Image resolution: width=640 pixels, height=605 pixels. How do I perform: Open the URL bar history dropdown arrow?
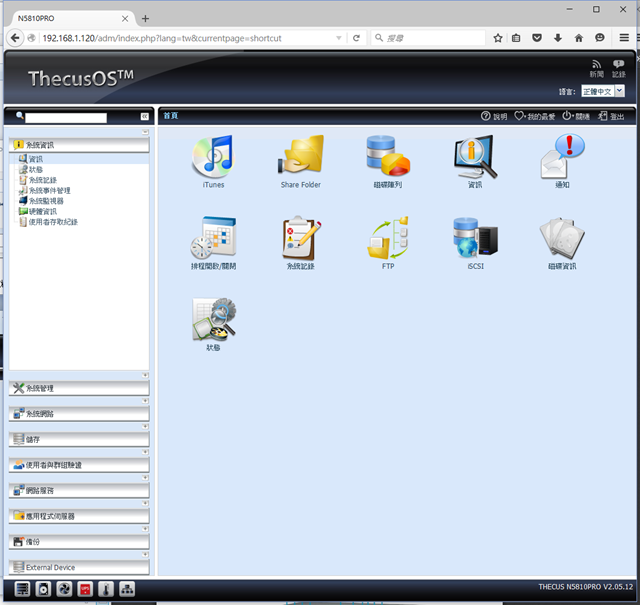pos(338,38)
